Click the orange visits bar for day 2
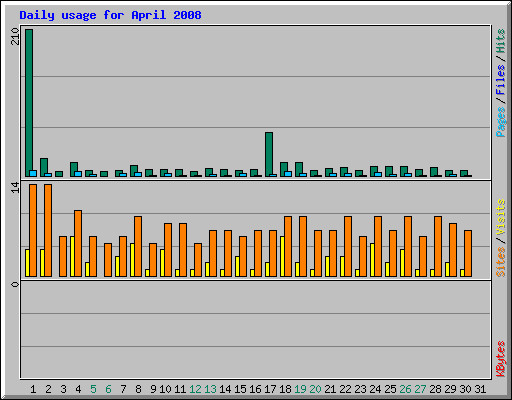This screenshot has width=512, height=400. coord(48,230)
